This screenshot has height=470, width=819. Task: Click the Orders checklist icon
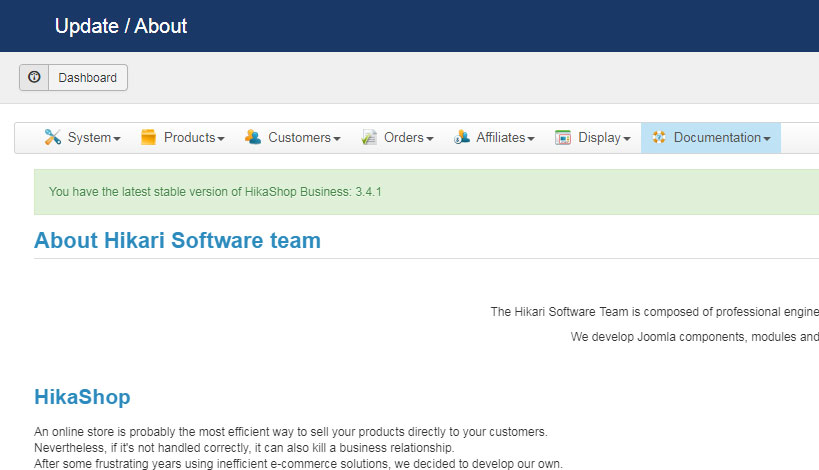coord(369,137)
